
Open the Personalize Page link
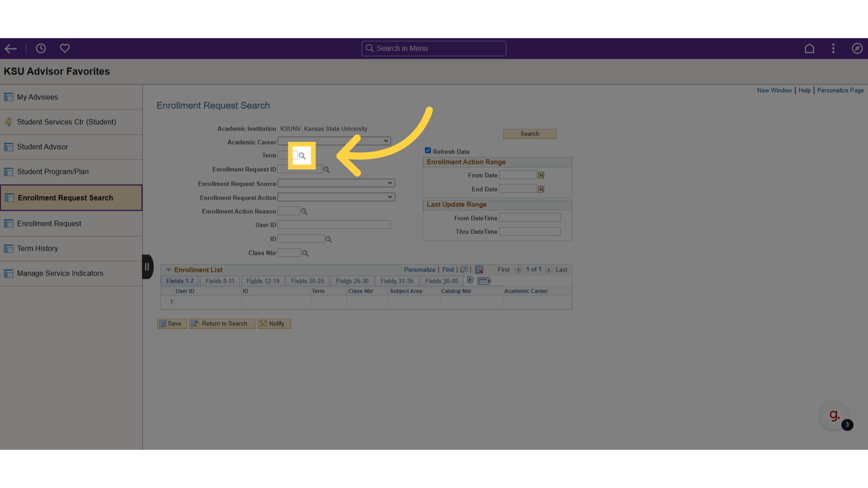pos(840,90)
